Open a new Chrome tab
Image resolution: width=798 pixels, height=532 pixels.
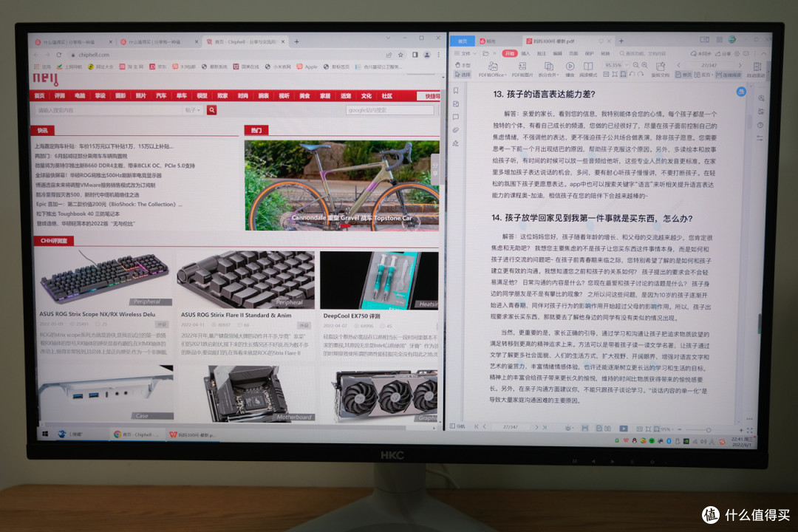pyautogui.click(x=297, y=41)
